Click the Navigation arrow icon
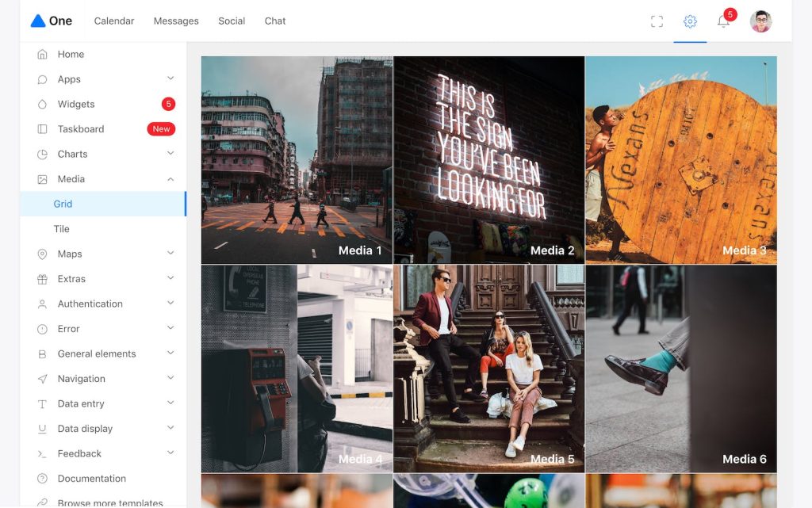Screen dimensions: 812x508 coord(43,379)
